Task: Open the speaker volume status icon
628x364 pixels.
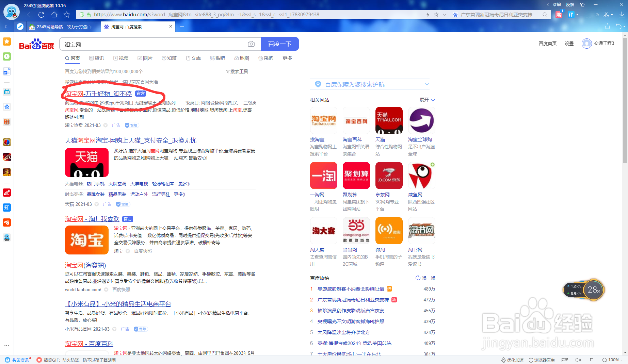Action: [578, 360]
